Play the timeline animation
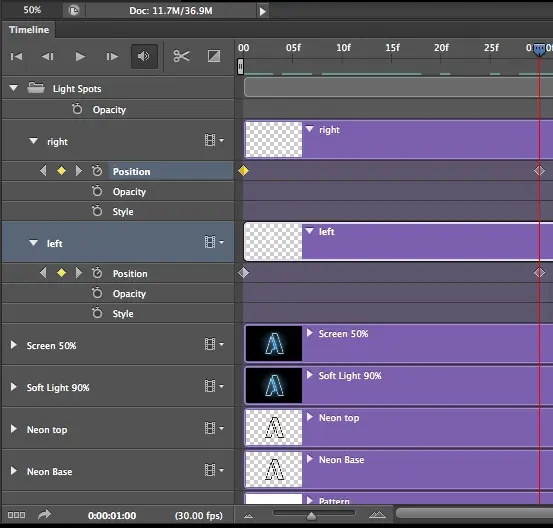The height and width of the screenshot is (528, 553). 80,56
